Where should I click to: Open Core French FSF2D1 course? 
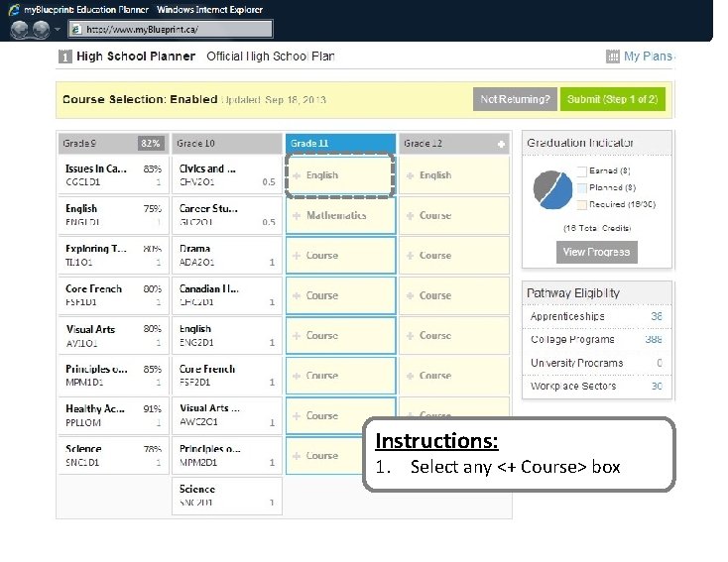[x=227, y=376]
